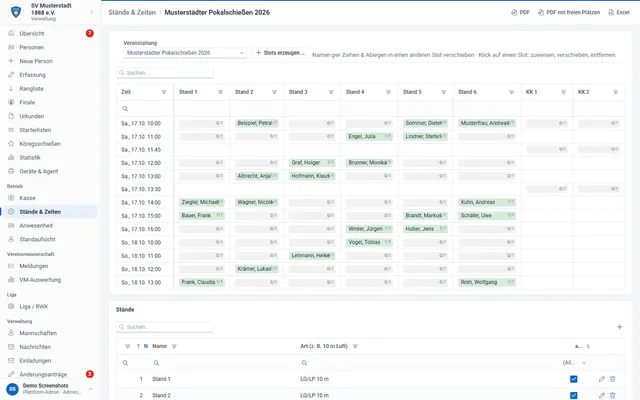Open the KK 1 column filter
640x400 pixels.
pos(563,92)
